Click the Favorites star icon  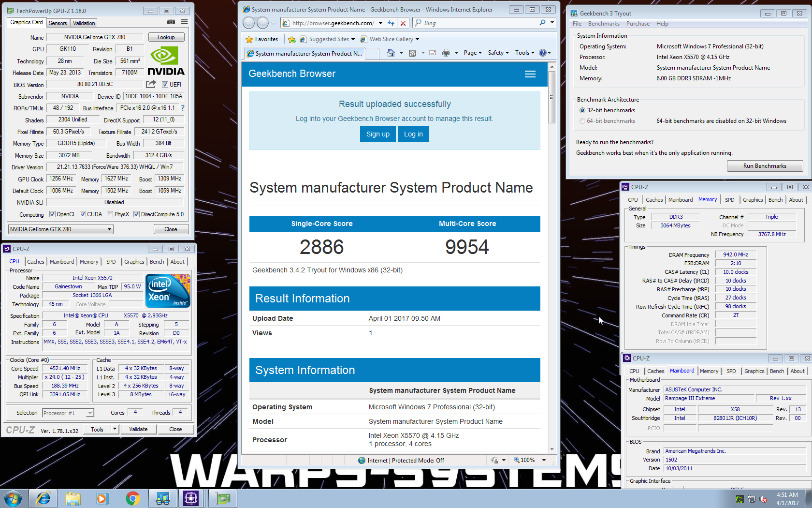(x=249, y=39)
